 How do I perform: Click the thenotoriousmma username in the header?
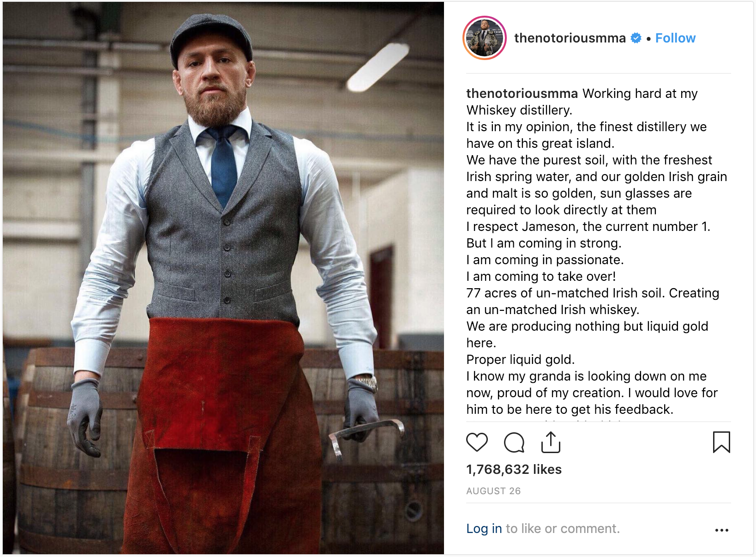point(570,38)
